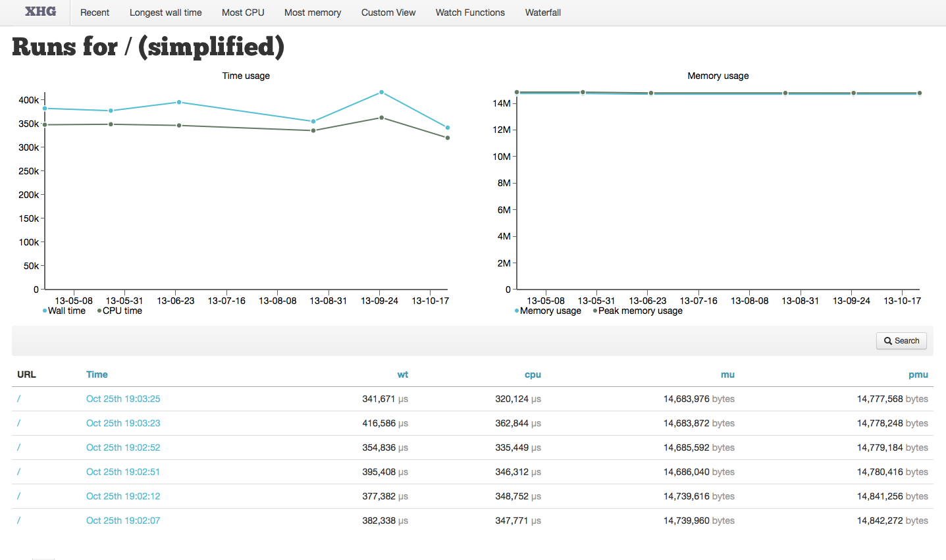Screen dimensions: 946x560
Task: Click wall time value 341,671 µs
Action: [x=385, y=399]
